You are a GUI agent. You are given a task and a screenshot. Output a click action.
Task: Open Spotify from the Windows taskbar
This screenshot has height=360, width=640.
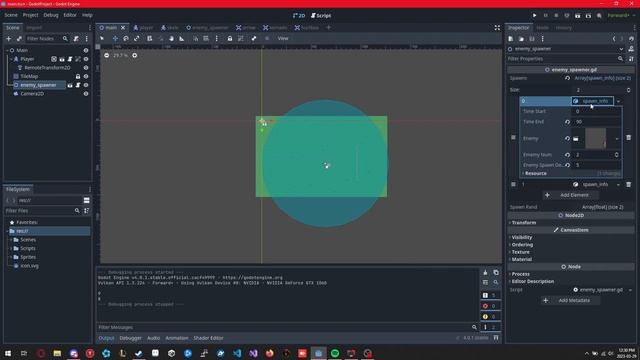(335, 353)
